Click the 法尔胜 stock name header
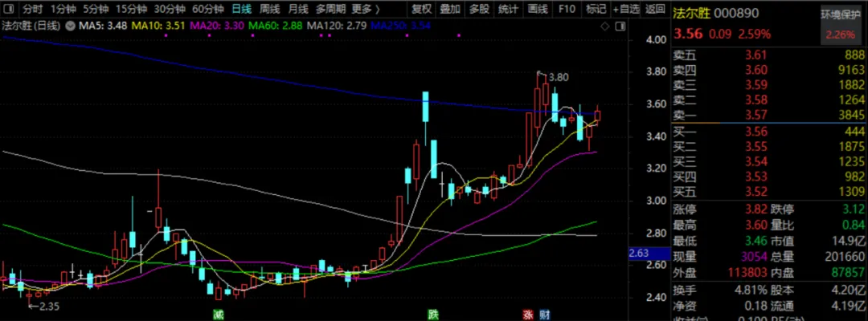The height and width of the screenshot is (321, 868). pos(690,14)
